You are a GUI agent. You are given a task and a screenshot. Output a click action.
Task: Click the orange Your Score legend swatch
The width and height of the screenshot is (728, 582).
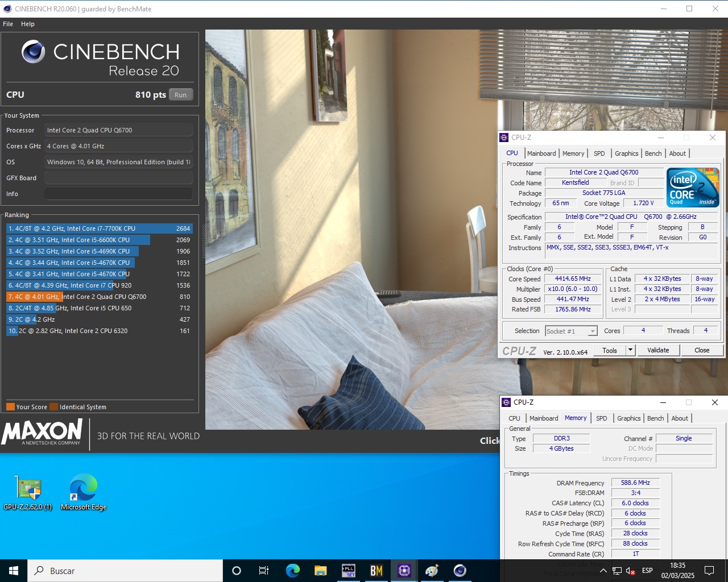(10, 407)
